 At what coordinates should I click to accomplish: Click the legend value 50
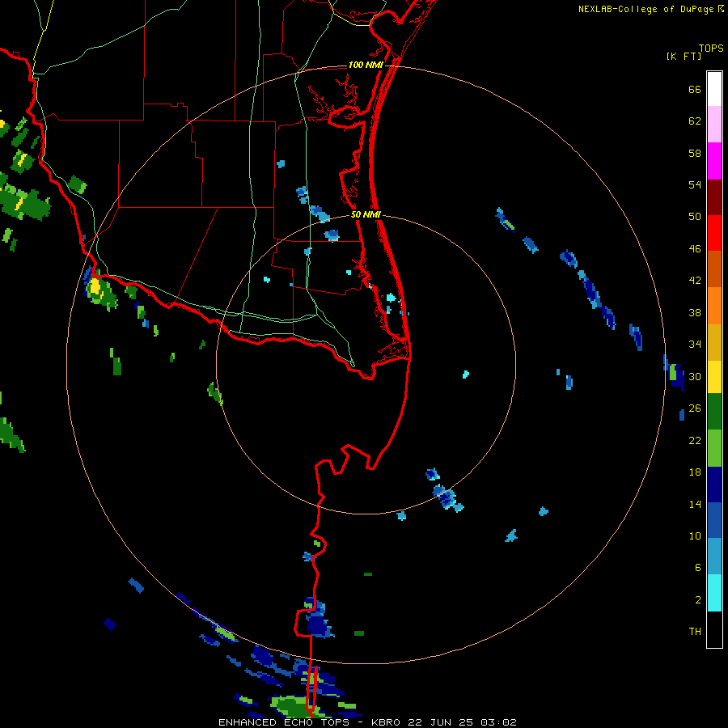point(695,217)
